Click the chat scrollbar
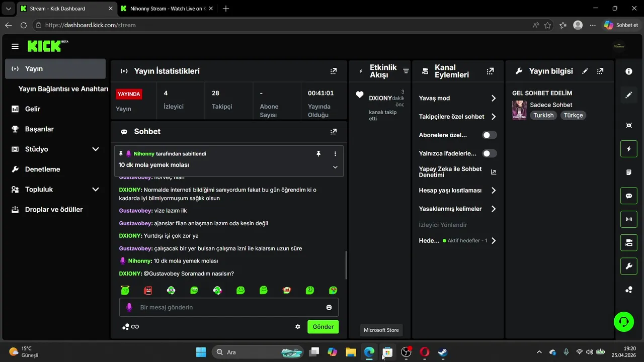The width and height of the screenshot is (644, 362). click(346, 265)
